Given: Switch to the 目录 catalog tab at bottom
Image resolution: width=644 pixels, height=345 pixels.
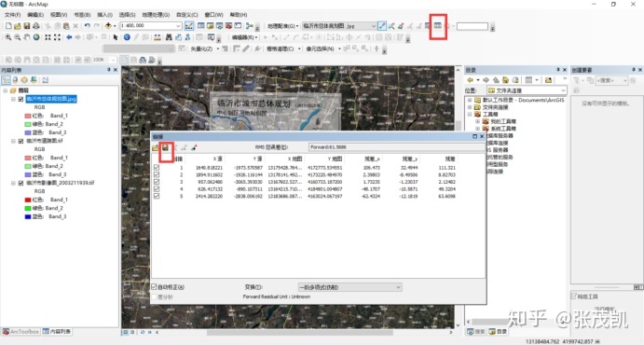Looking at the screenshot, I should click(x=499, y=331).
